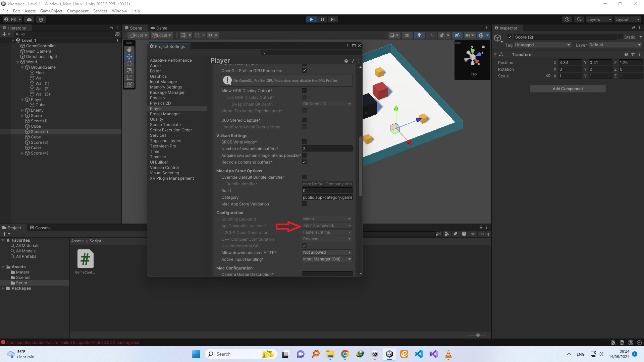Viewport: 644px width, 362px height.
Task: Click the Console tab at bottom panel
Action: [43, 227]
